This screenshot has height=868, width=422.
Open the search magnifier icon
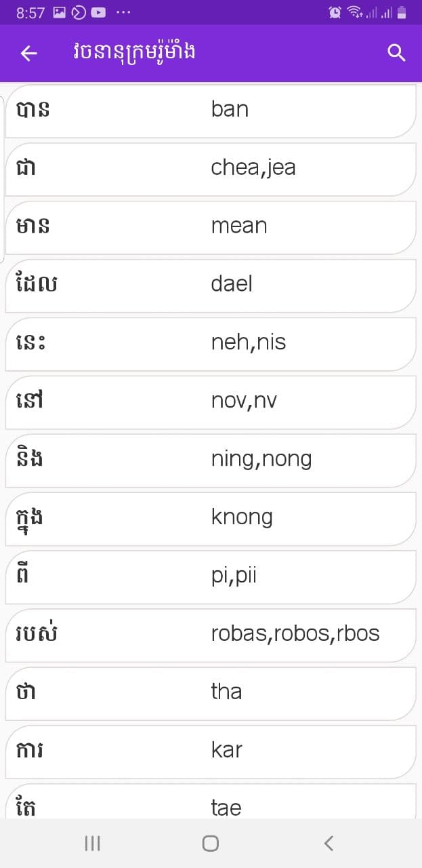coord(396,53)
